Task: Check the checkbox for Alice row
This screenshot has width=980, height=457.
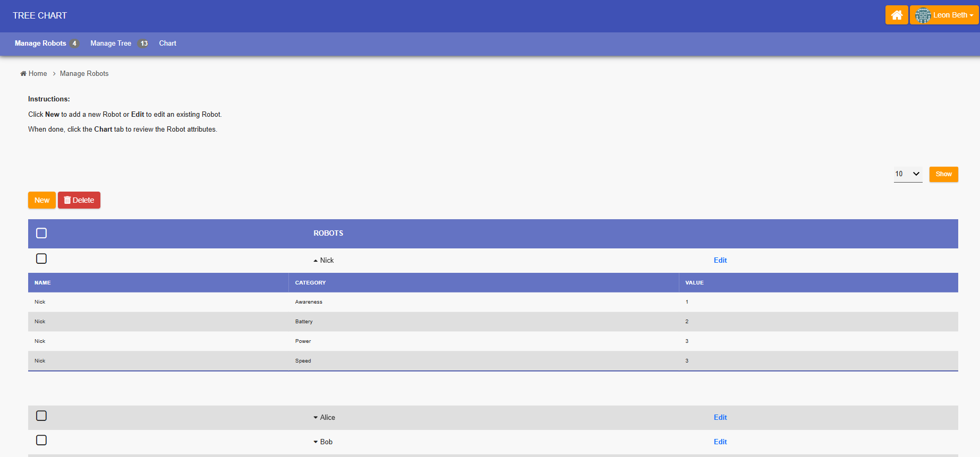Action: click(41, 416)
